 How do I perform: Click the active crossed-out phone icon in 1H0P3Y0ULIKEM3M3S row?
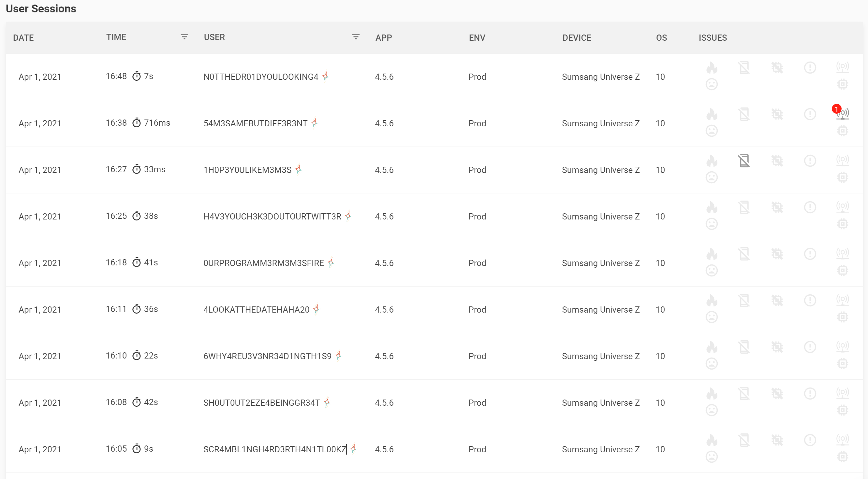point(744,161)
